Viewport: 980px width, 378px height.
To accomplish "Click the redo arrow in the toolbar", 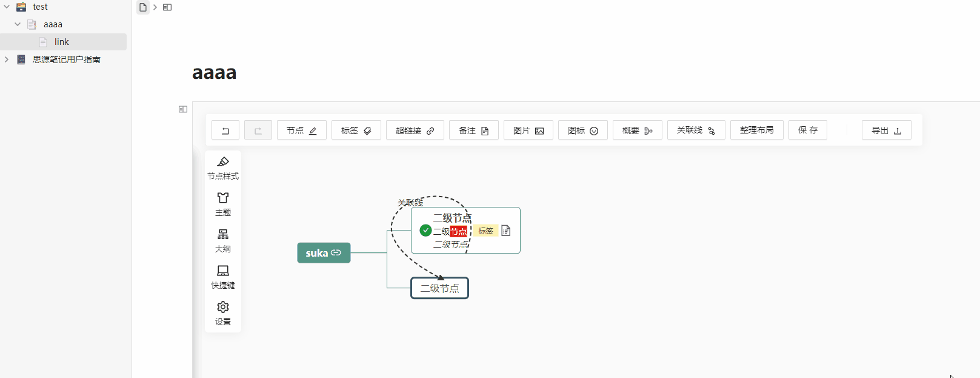I will point(258,129).
